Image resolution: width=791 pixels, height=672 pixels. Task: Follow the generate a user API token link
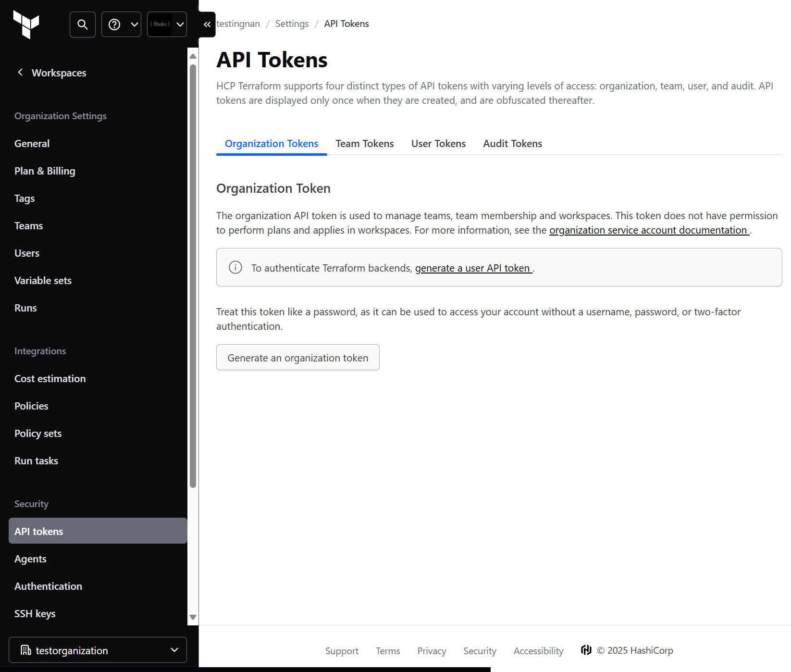473,268
